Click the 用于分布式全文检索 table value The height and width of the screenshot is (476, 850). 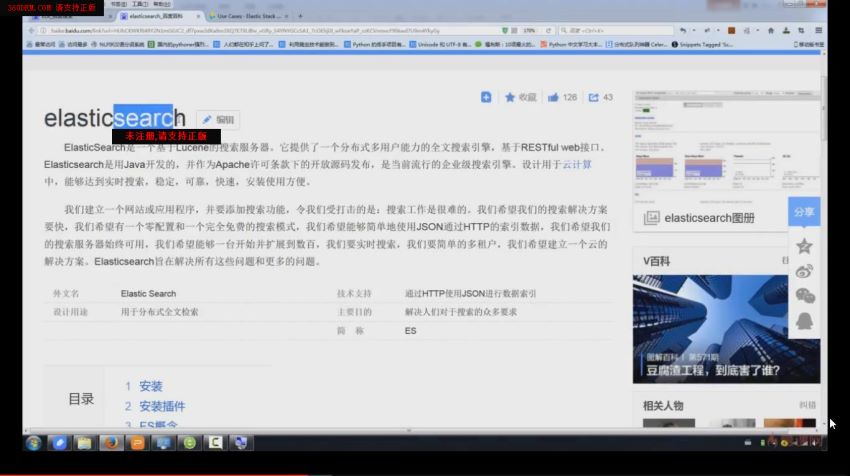pos(159,312)
